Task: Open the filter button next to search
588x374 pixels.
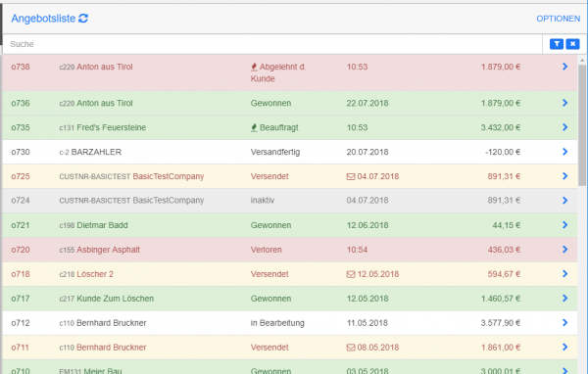Action: [557, 44]
